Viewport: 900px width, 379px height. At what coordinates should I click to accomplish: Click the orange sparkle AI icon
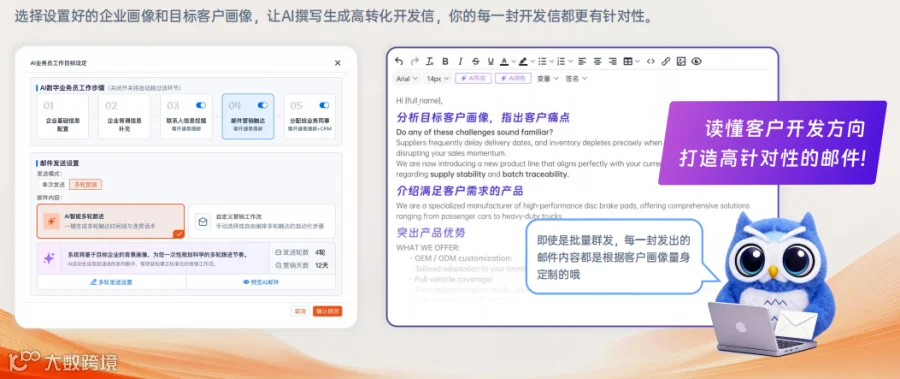[52, 221]
